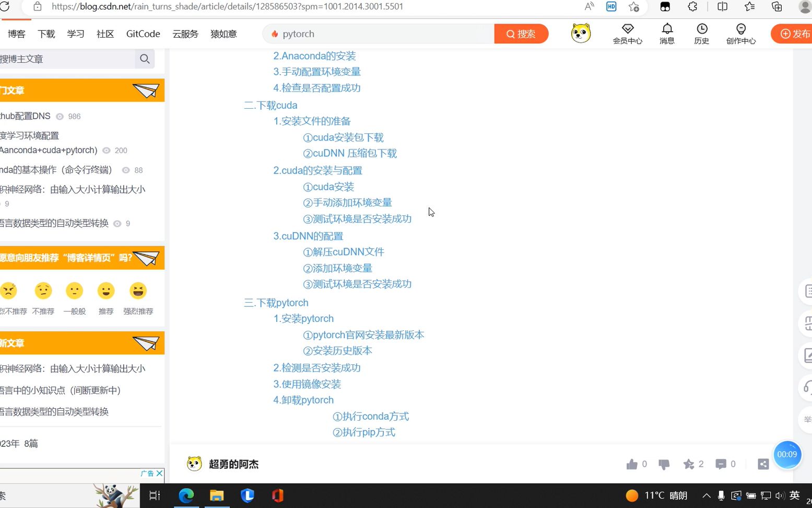Viewport: 812px width, 508px height.
Task: Click the 搜博主文章 search field
Action: coord(67,59)
